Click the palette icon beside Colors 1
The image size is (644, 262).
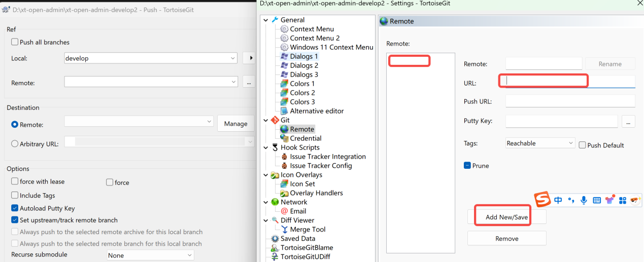[x=284, y=84]
